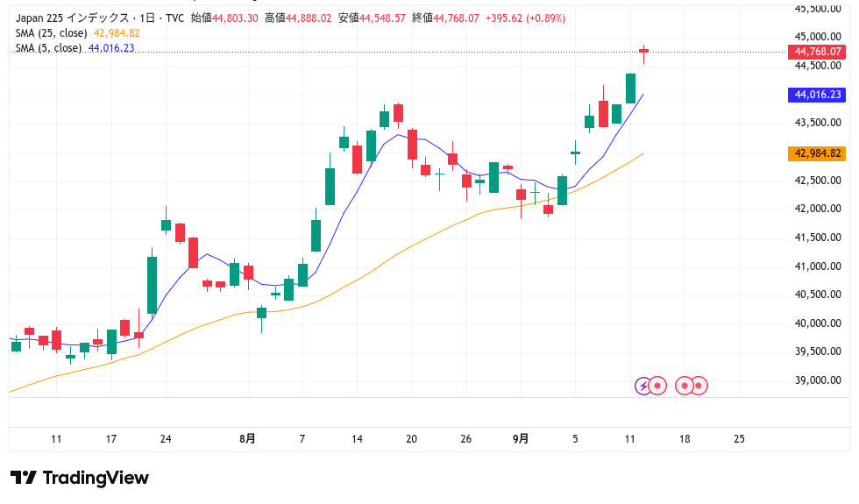Screen dimensions: 859x504
Task: Click the rightmost red event marker
Action: tap(699, 385)
